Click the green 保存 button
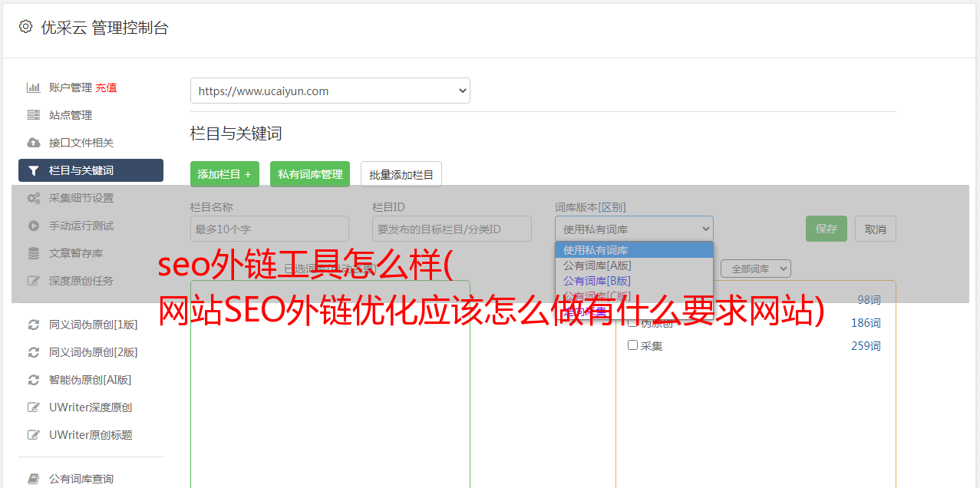 coord(827,229)
